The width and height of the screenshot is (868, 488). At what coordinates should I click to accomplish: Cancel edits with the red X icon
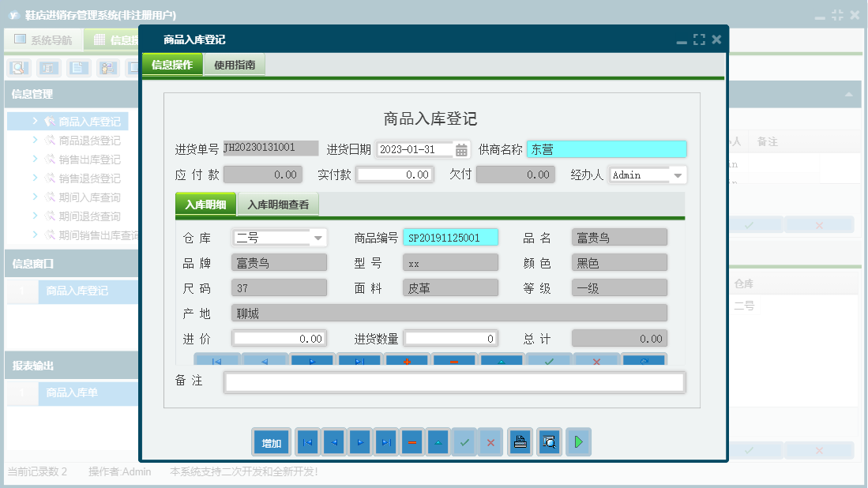[596, 360]
